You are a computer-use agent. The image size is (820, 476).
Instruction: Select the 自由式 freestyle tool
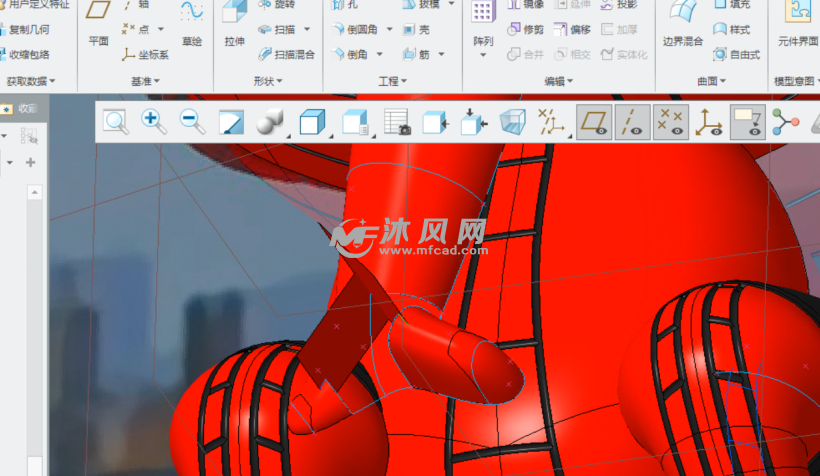pos(736,54)
